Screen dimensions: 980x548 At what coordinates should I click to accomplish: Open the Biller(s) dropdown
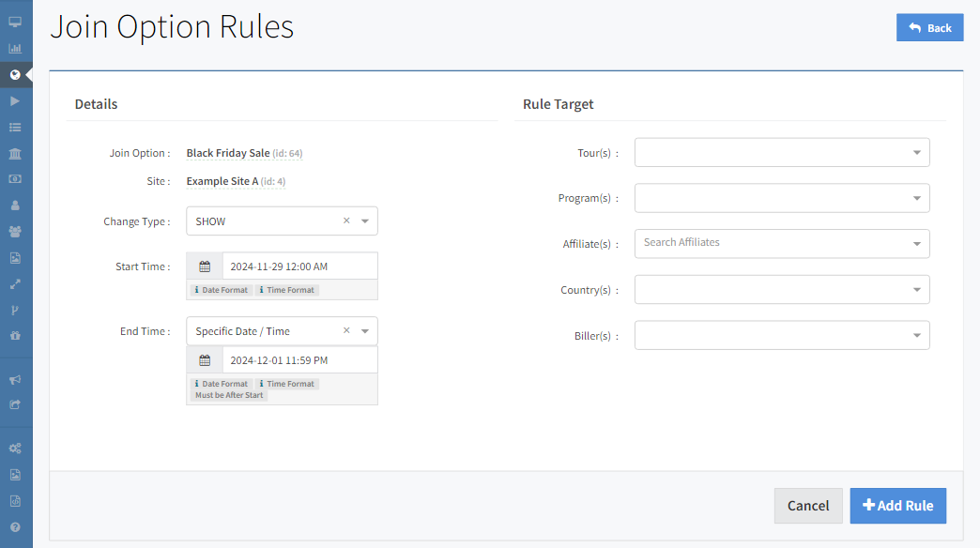point(781,336)
